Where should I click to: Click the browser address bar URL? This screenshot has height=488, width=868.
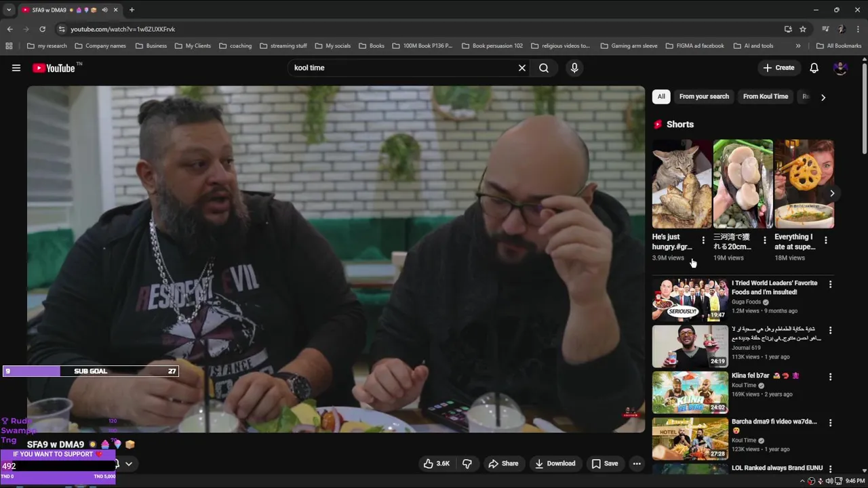click(x=123, y=29)
